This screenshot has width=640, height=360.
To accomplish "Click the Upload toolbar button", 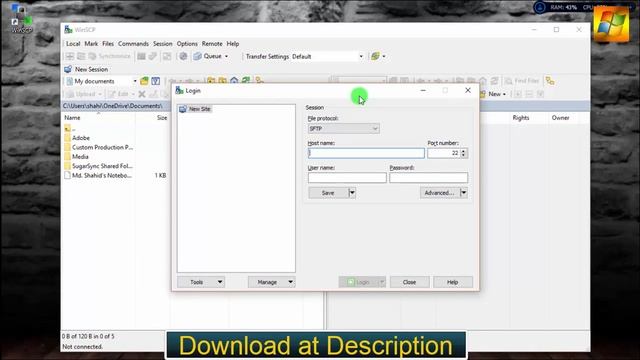I will 84,94.
